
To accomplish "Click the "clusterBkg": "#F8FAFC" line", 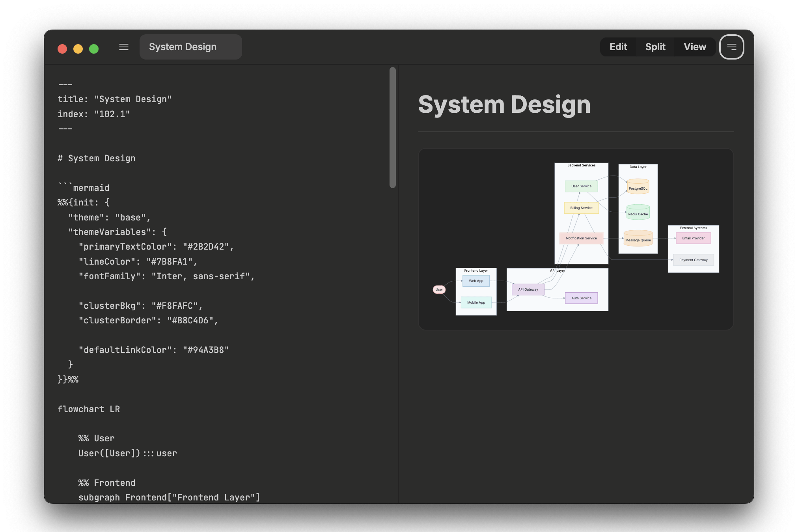I will pos(140,306).
